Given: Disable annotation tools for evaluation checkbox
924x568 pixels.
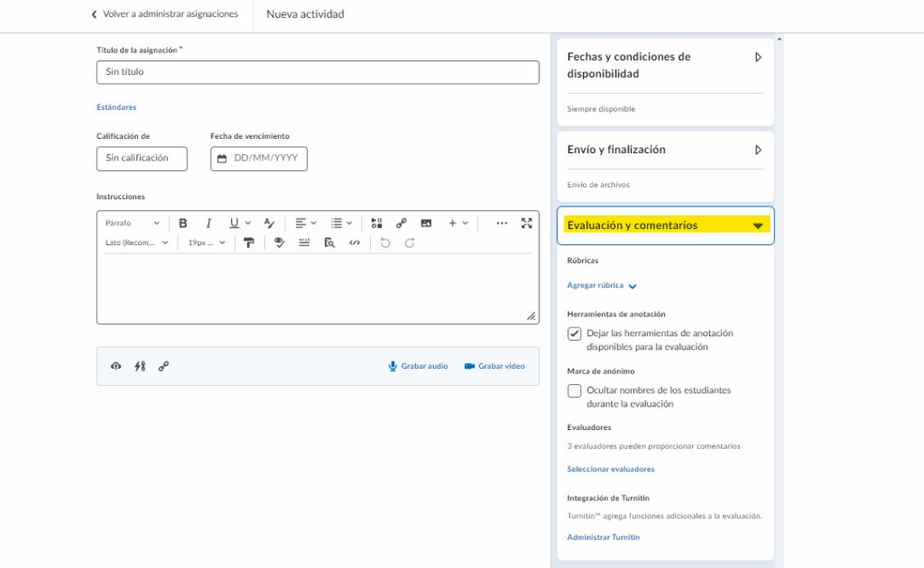Looking at the screenshot, I should [x=575, y=334].
